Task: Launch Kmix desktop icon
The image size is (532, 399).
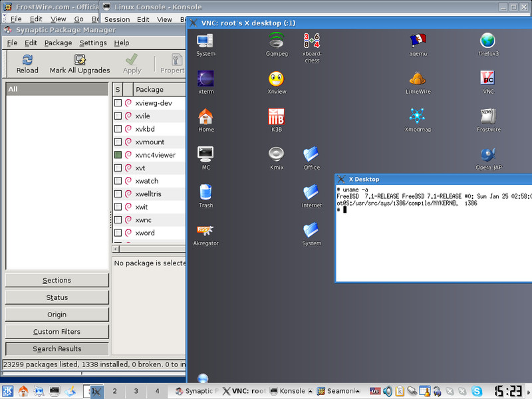Action: (276, 154)
